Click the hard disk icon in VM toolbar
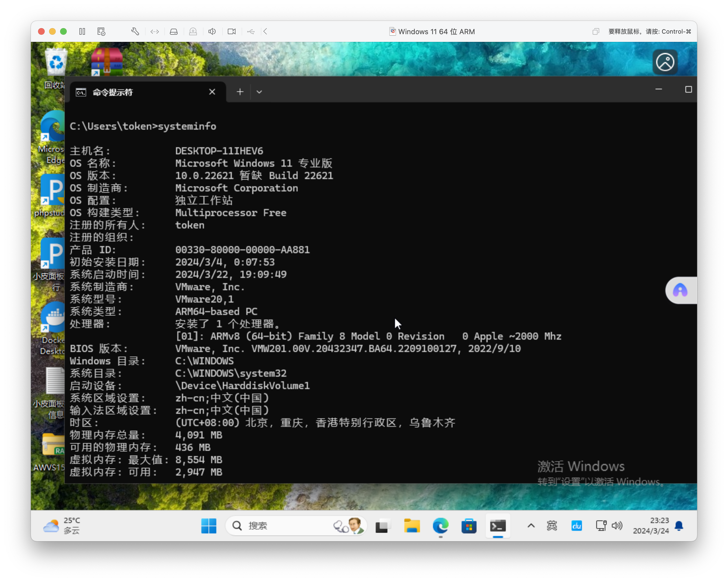 tap(173, 31)
